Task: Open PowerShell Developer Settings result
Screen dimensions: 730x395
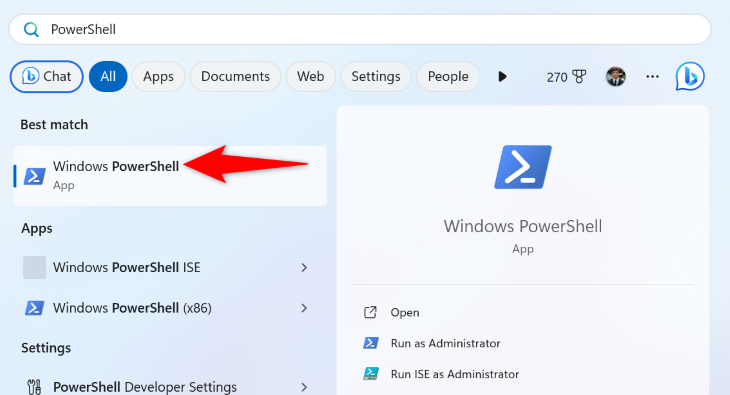Action: click(x=170, y=387)
